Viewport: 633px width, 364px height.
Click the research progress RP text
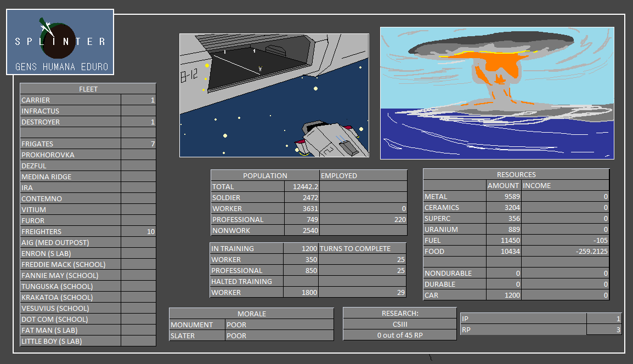pos(399,335)
